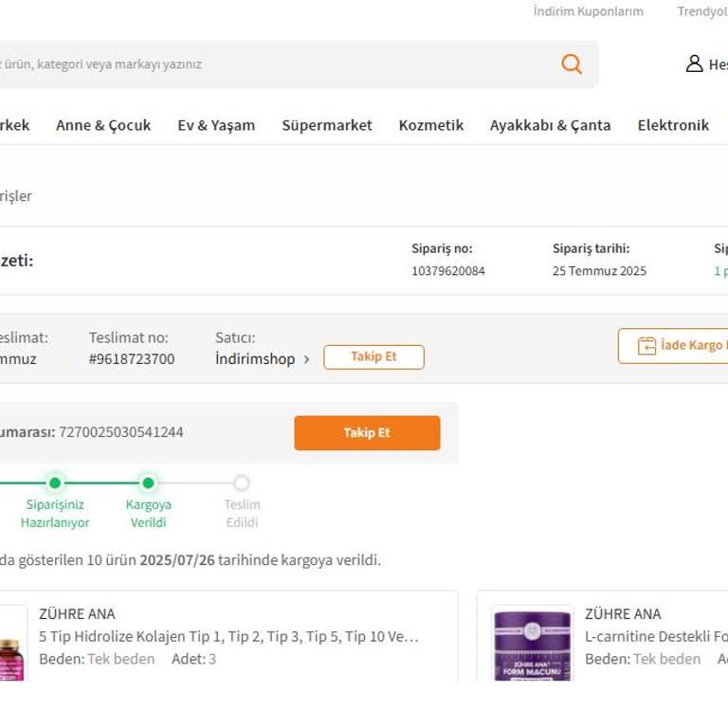The width and height of the screenshot is (728, 728).
Task: Open the Ev & Yaşam category
Action: (216, 125)
